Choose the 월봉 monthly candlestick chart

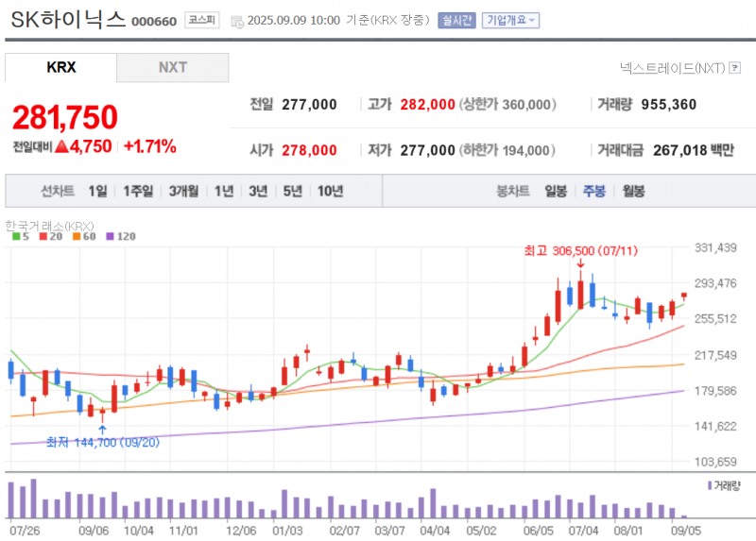point(633,191)
